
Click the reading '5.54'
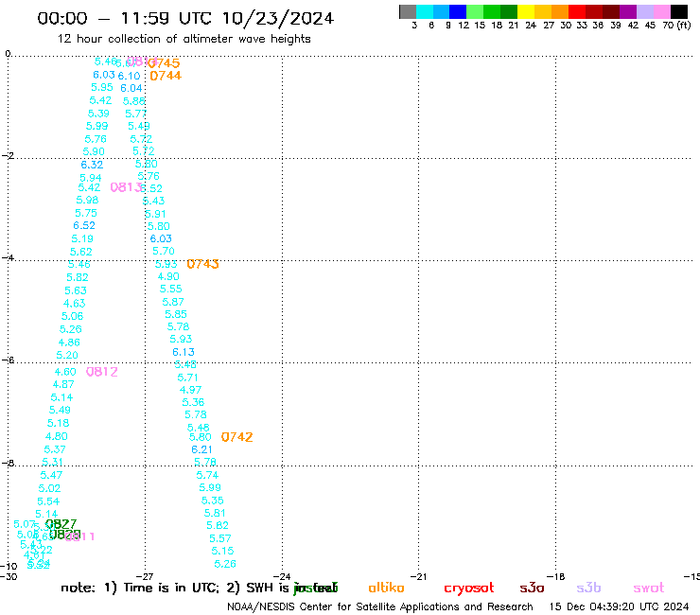[x=48, y=501]
